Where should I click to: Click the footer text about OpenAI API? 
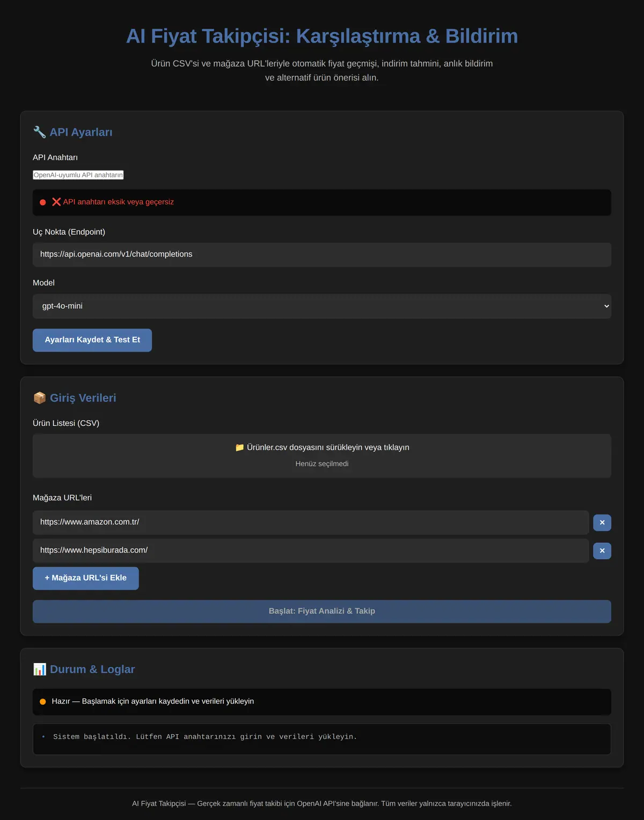322,803
